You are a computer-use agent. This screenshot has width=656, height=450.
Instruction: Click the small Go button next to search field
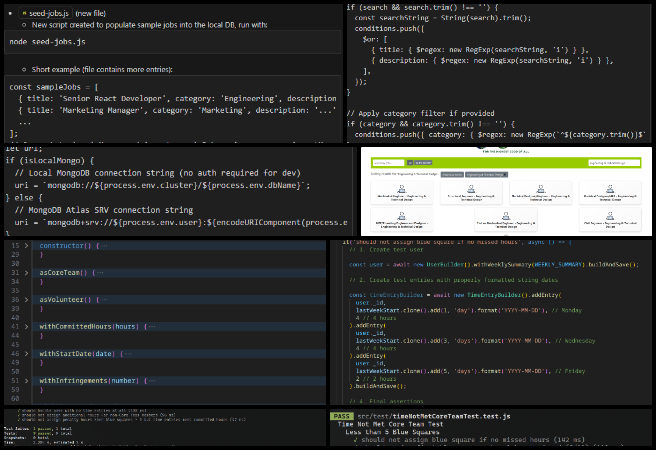tap(410, 162)
